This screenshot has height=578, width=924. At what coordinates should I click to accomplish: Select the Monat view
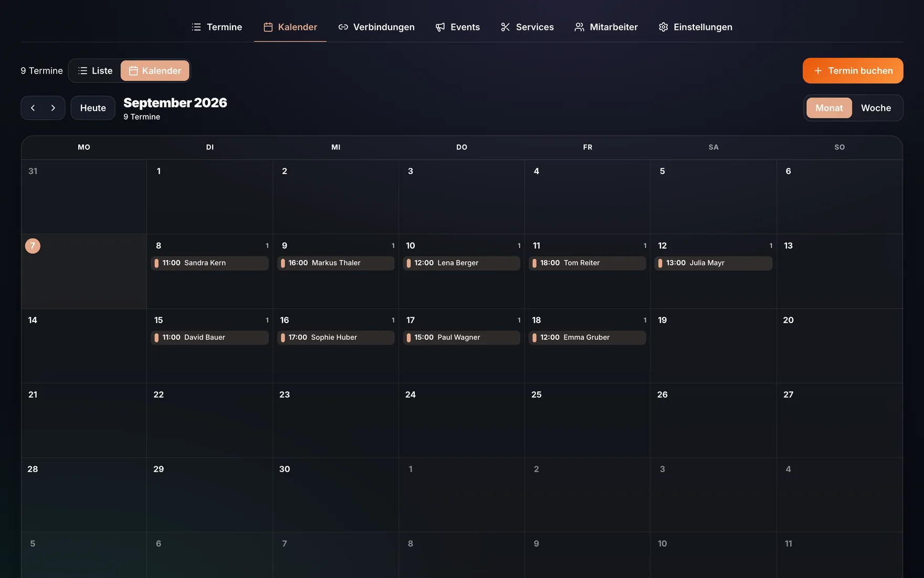point(829,108)
